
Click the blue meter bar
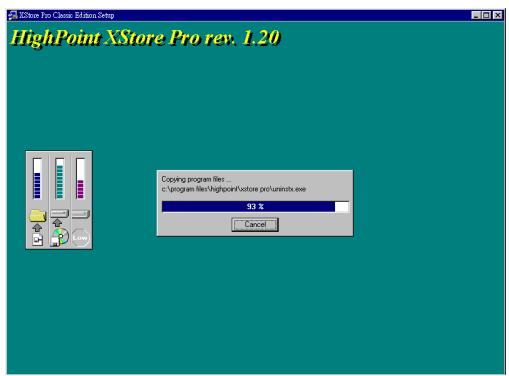pyautogui.click(x=37, y=178)
